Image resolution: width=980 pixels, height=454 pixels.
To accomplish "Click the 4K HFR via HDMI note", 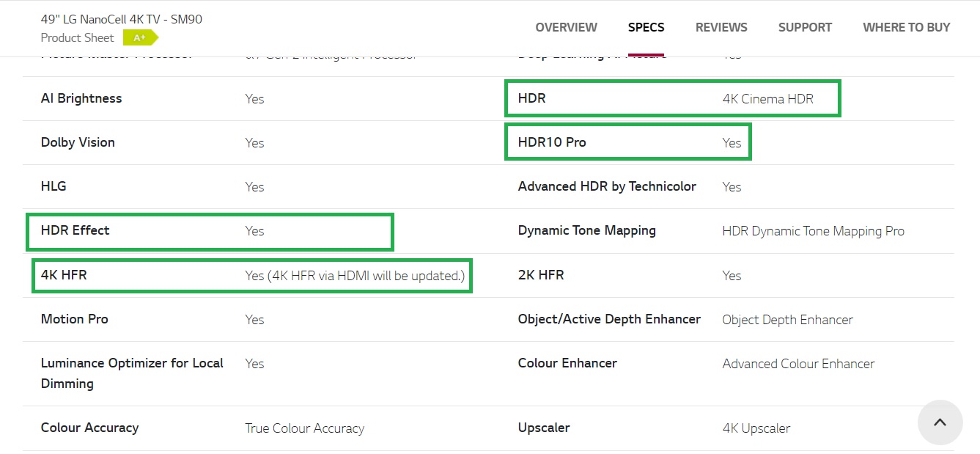I will [355, 276].
